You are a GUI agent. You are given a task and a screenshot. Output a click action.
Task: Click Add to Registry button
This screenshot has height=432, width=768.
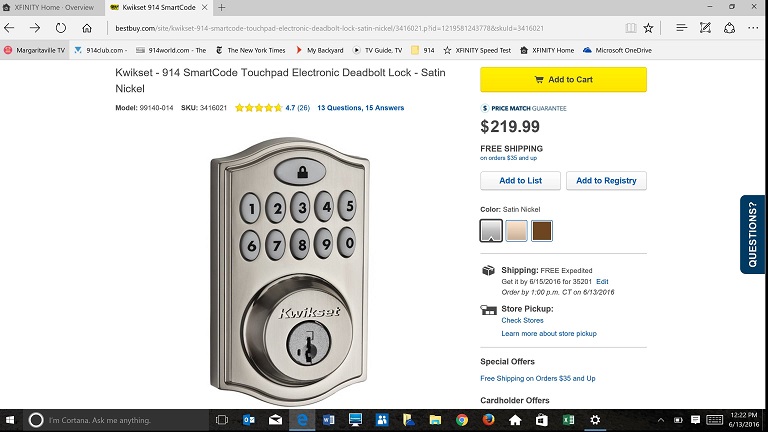pyautogui.click(x=606, y=180)
